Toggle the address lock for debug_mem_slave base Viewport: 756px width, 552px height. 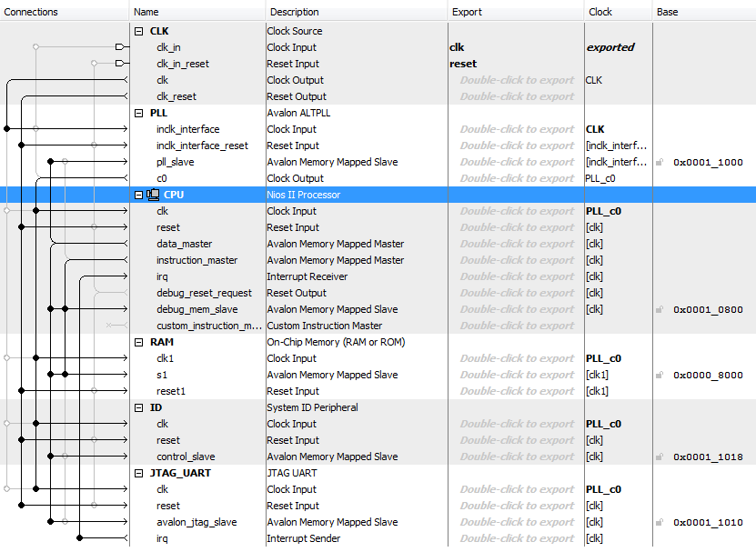[x=660, y=309]
